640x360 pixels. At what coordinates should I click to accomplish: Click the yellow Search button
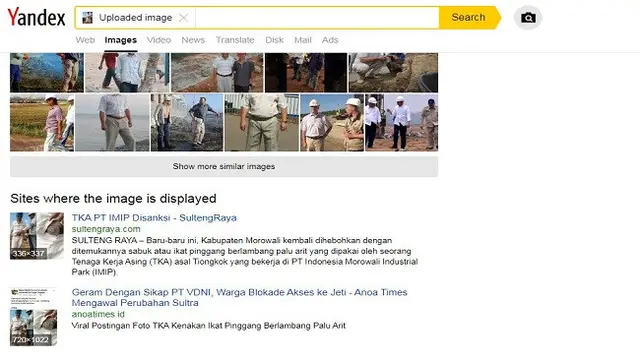(x=469, y=18)
